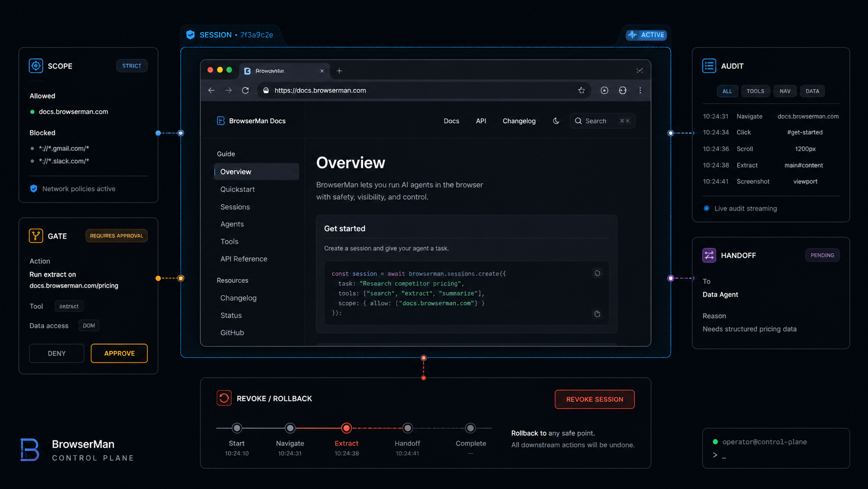This screenshot has height=489, width=868.
Task: Approve the extract action
Action: point(119,353)
